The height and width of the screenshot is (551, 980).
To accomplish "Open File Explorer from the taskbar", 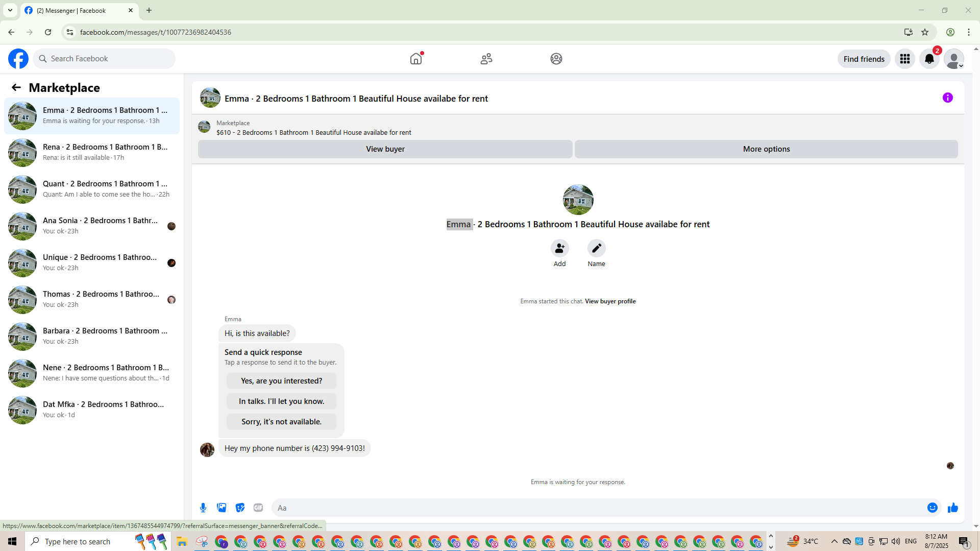I will point(182,541).
